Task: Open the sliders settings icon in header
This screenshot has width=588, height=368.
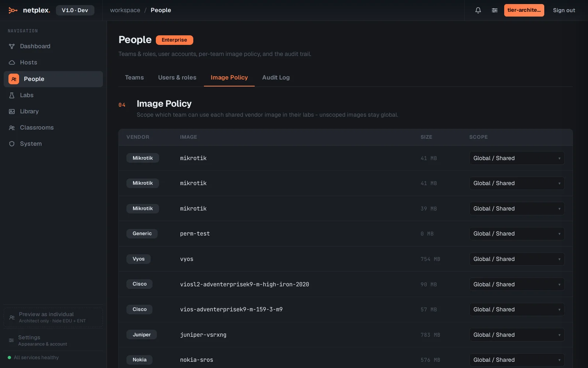Action: [x=495, y=10]
